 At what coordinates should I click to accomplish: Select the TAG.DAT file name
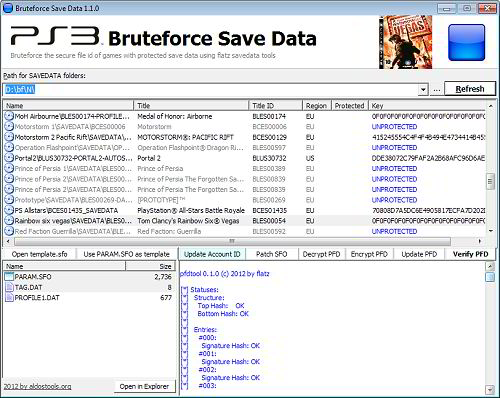point(28,287)
